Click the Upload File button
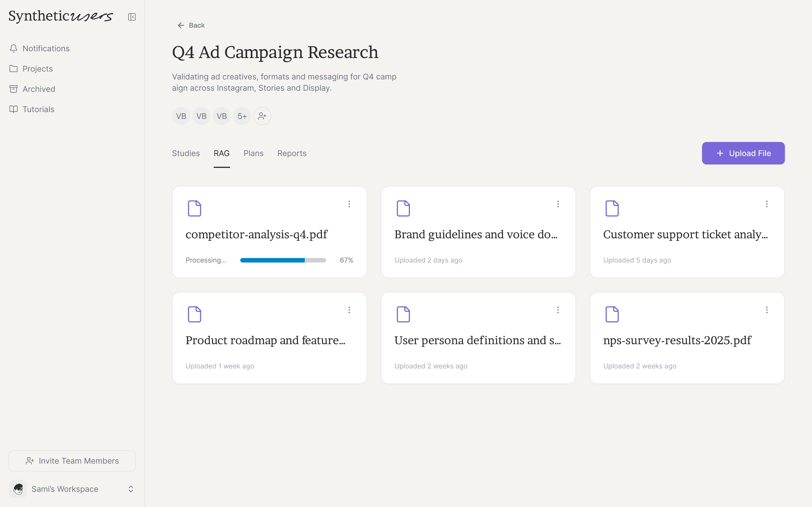The width and height of the screenshot is (812, 507). point(743,153)
